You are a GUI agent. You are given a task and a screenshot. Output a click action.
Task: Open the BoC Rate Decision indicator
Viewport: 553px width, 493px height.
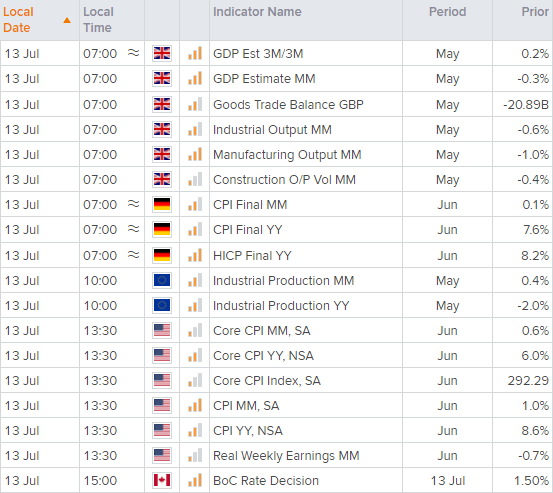click(x=266, y=481)
